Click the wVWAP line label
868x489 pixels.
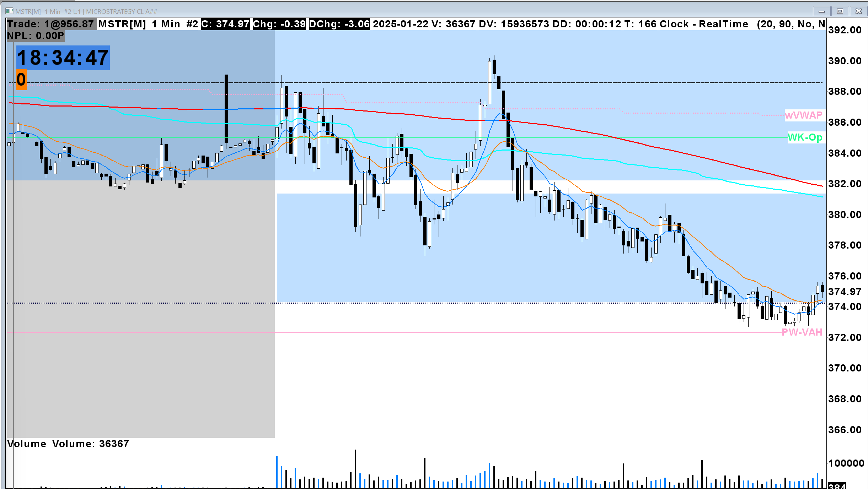tap(803, 115)
